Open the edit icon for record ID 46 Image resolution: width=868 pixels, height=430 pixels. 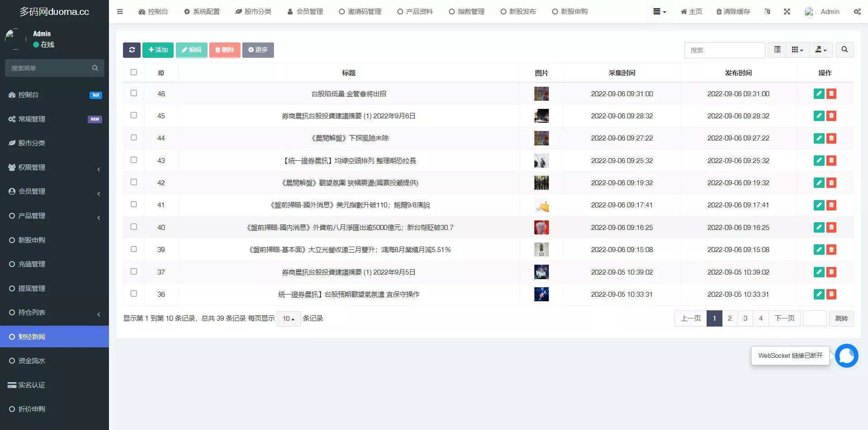coord(819,93)
